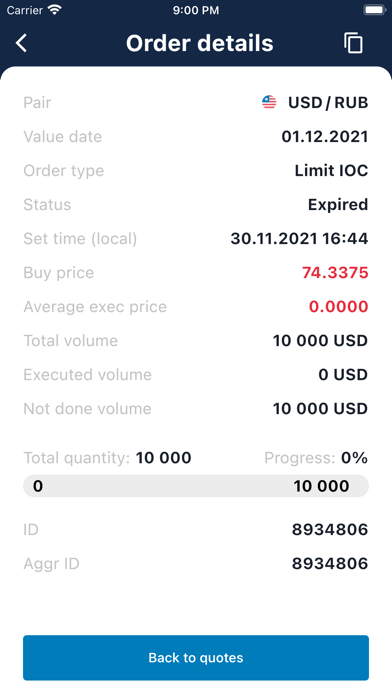Tap the back arrow icon

coord(21,43)
